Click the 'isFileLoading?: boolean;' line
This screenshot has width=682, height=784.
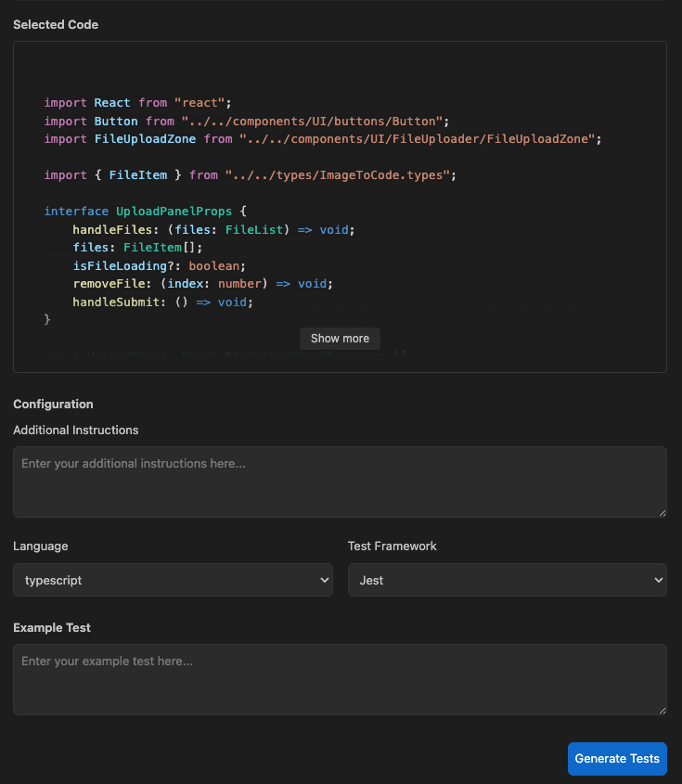coord(159,266)
